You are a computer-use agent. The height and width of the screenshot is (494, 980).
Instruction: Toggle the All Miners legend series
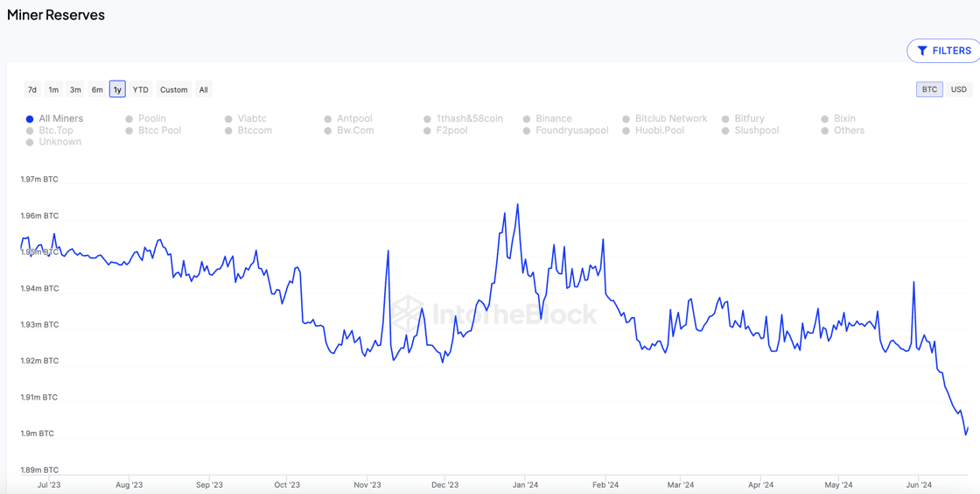click(x=60, y=118)
